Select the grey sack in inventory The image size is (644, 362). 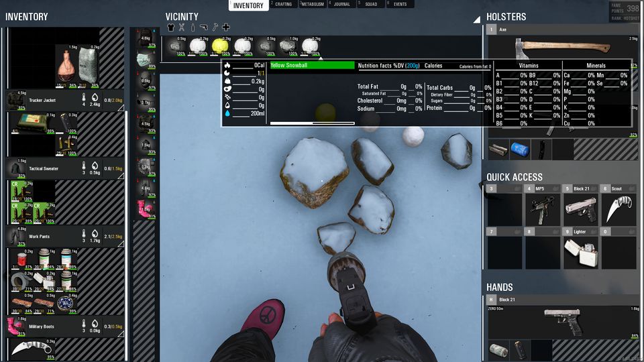[x=89, y=66]
